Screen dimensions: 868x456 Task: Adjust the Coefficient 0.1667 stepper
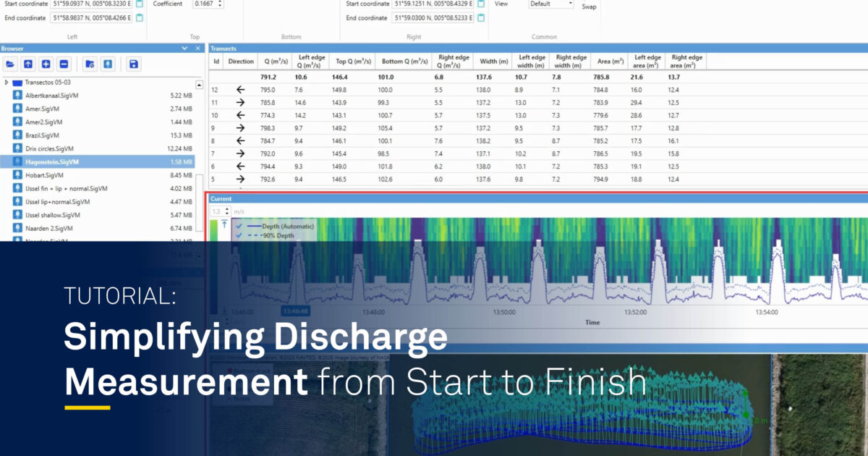coord(220,4)
